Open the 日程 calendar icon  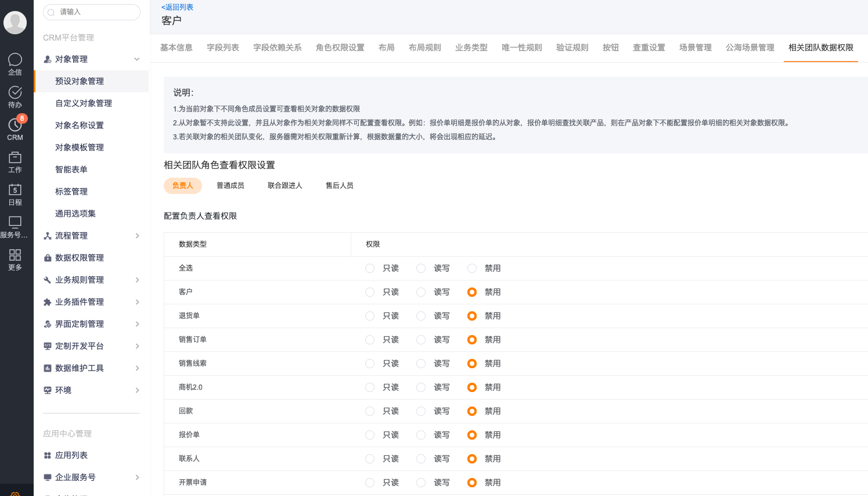click(15, 190)
